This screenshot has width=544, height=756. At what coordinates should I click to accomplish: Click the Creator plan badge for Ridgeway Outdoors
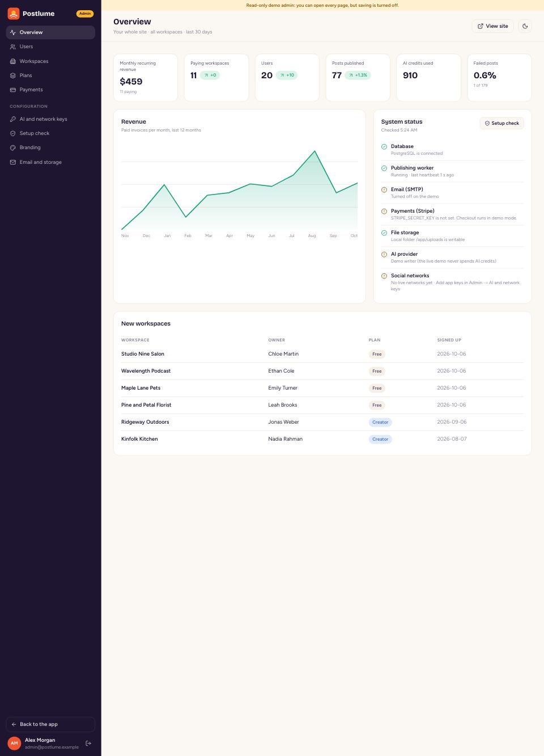380,422
